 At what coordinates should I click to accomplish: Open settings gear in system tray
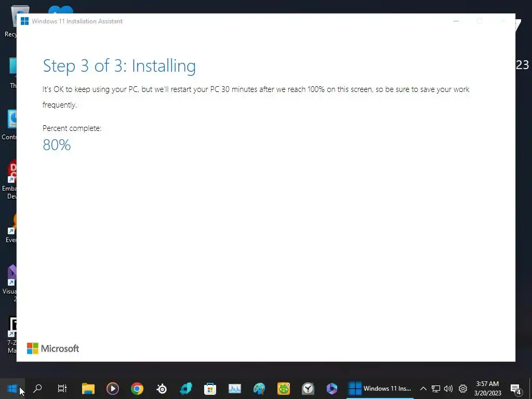pos(463,389)
